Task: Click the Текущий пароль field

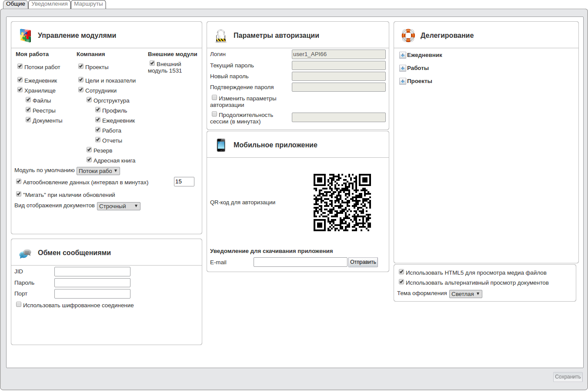Action: pos(339,65)
